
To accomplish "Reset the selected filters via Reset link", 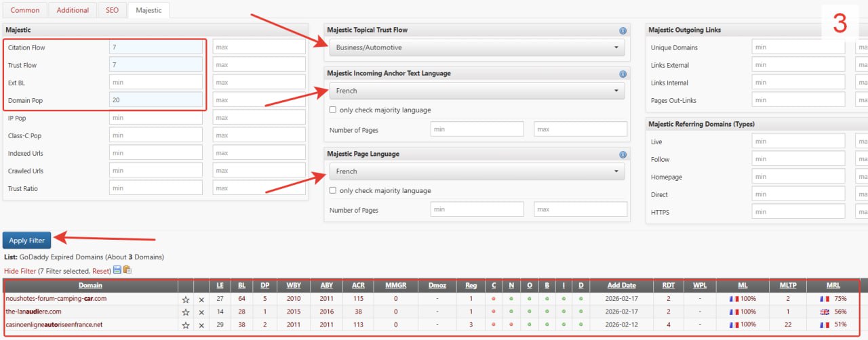I will coord(102,271).
